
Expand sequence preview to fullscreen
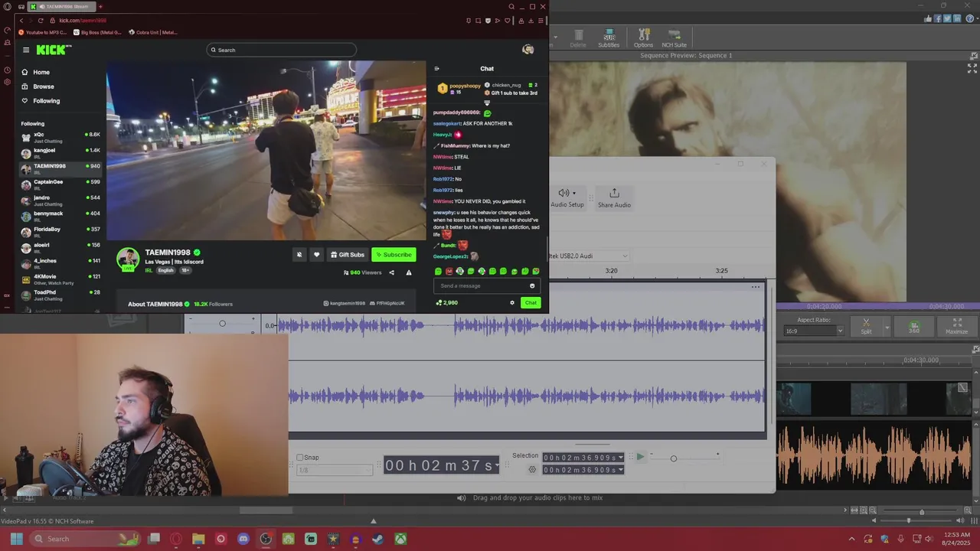point(972,68)
